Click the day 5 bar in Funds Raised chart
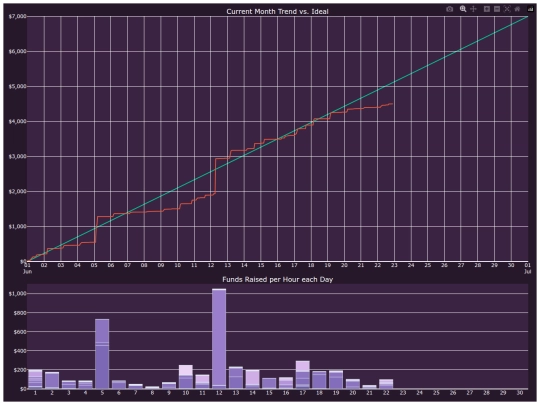 click(102, 354)
